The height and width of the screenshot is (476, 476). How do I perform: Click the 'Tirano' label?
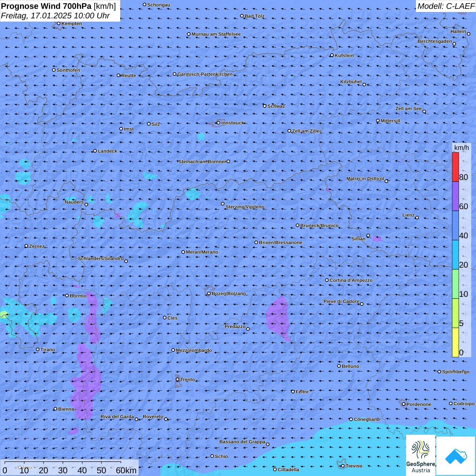click(48, 350)
